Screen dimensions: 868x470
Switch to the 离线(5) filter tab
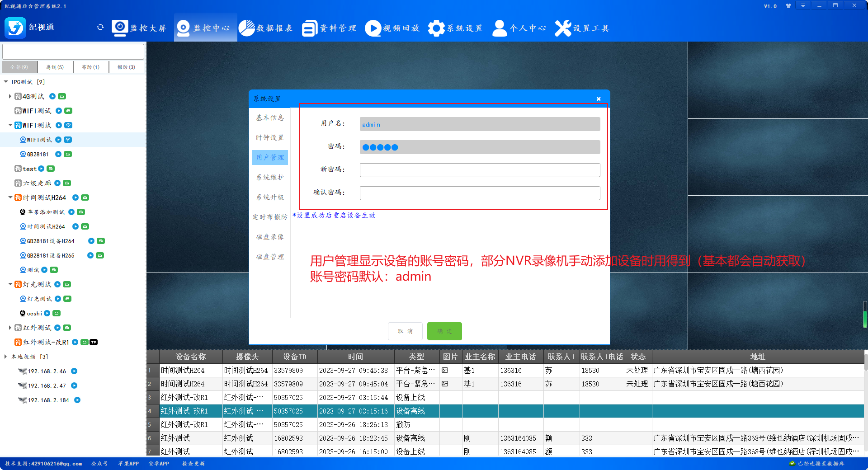point(55,67)
